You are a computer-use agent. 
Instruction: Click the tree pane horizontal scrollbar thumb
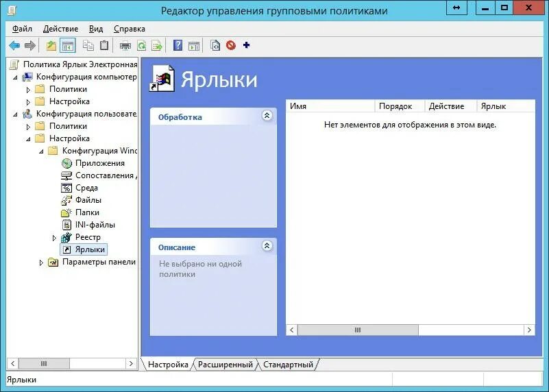coord(44,363)
